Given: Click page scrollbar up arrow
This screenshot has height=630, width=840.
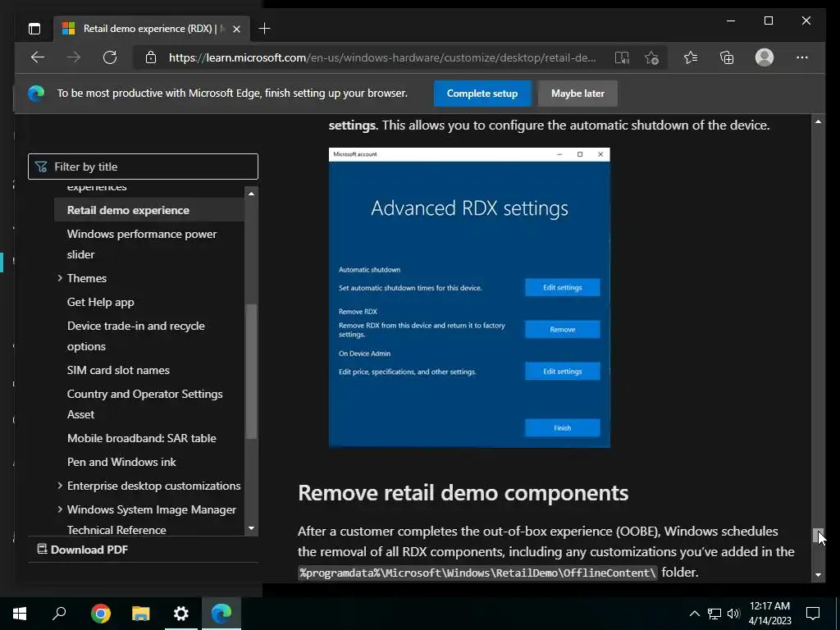Looking at the screenshot, I should click(818, 122).
